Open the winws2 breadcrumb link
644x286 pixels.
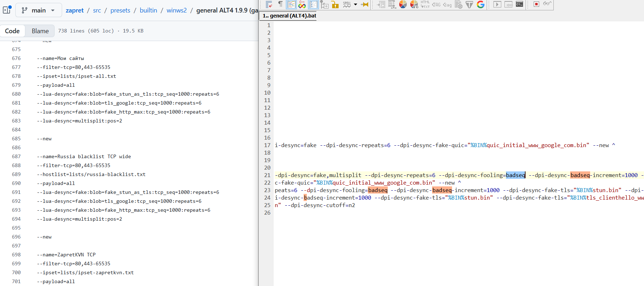(x=177, y=10)
